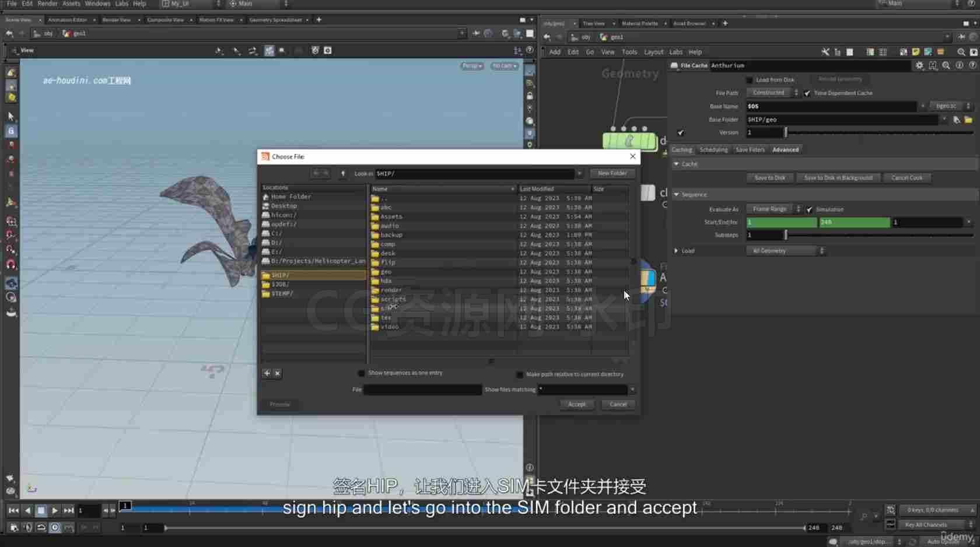
Task: Open the File Path Constructed dropdown
Action: (x=773, y=93)
